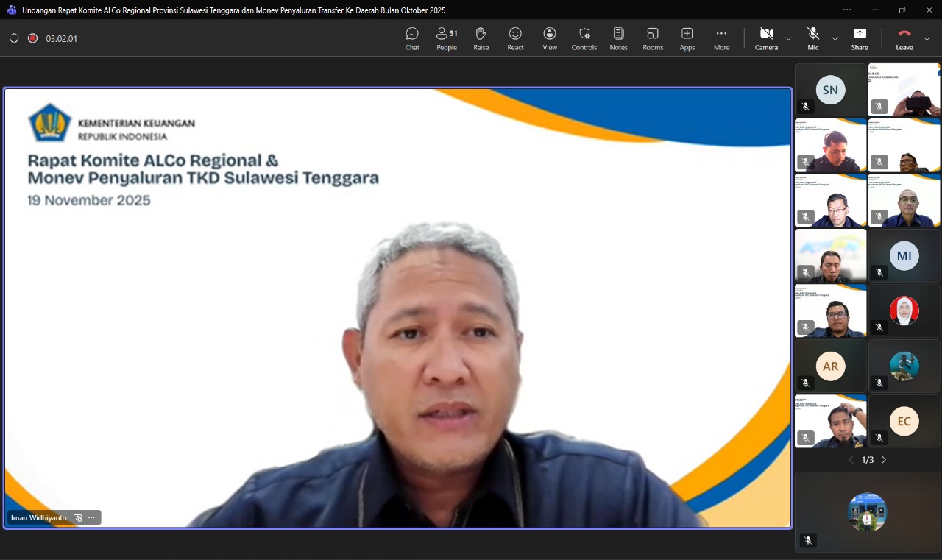Open options for Iman Widhiyanto's video

click(x=91, y=517)
